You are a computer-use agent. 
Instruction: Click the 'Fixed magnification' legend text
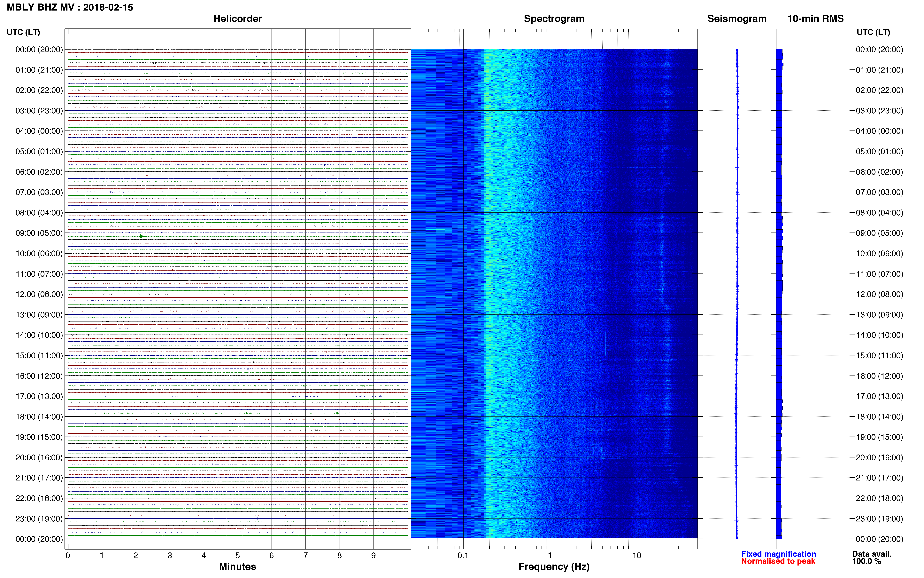tap(778, 554)
